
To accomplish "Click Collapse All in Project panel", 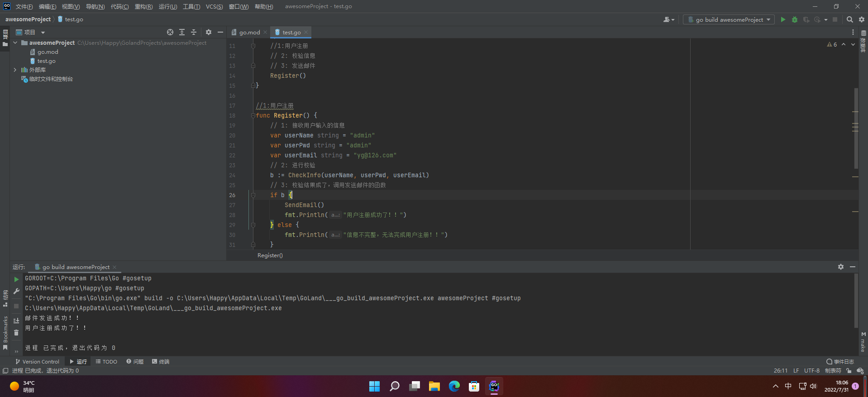I will tap(194, 32).
